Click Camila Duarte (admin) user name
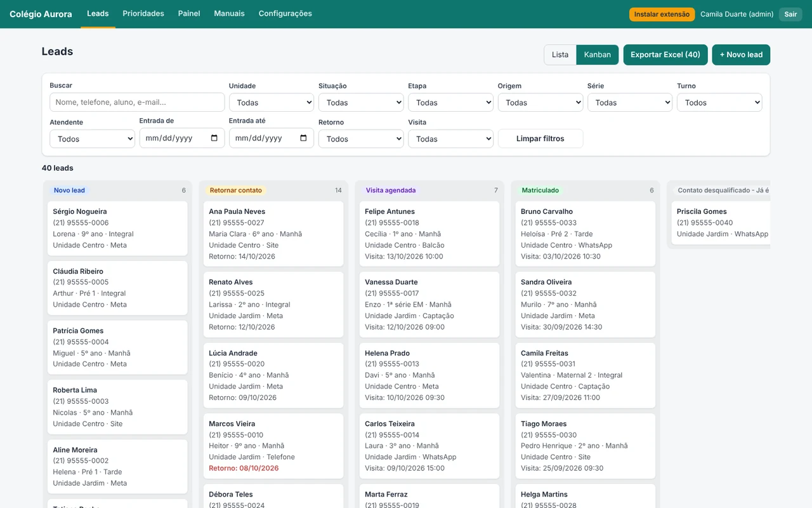This screenshot has width=812, height=508. (737, 14)
